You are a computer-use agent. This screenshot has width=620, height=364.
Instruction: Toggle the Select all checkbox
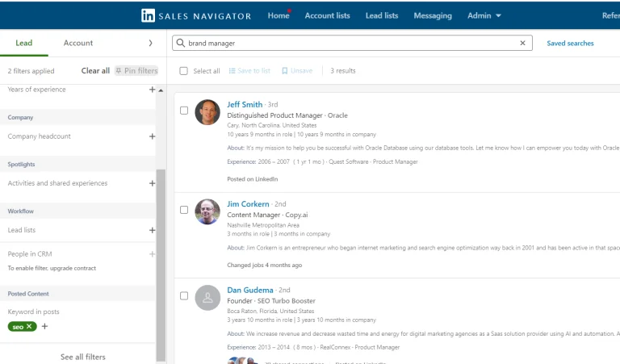(184, 71)
